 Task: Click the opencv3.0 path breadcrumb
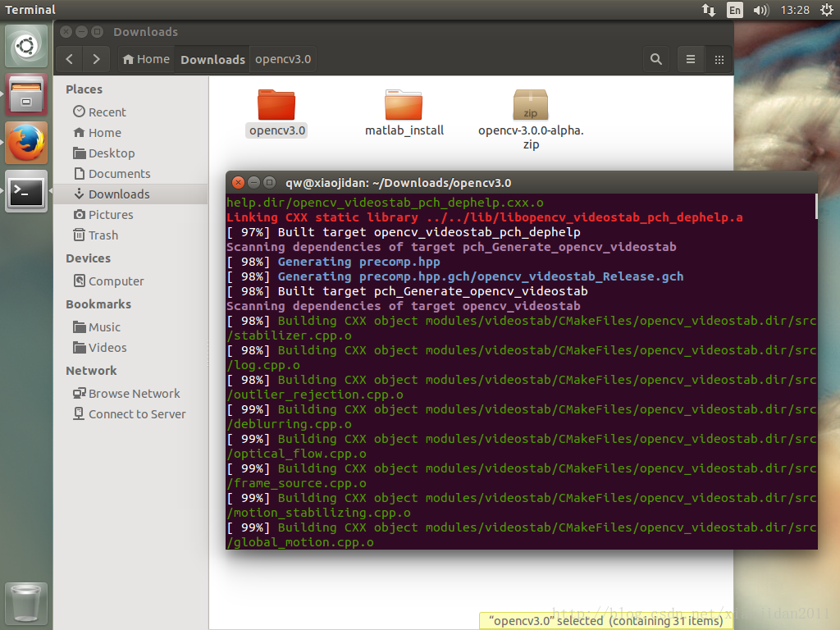(282, 59)
